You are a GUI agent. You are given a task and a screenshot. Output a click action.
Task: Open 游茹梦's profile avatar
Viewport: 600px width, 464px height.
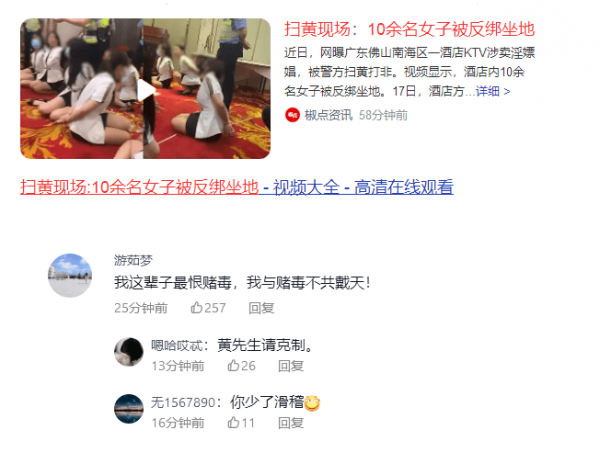point(70,275)
